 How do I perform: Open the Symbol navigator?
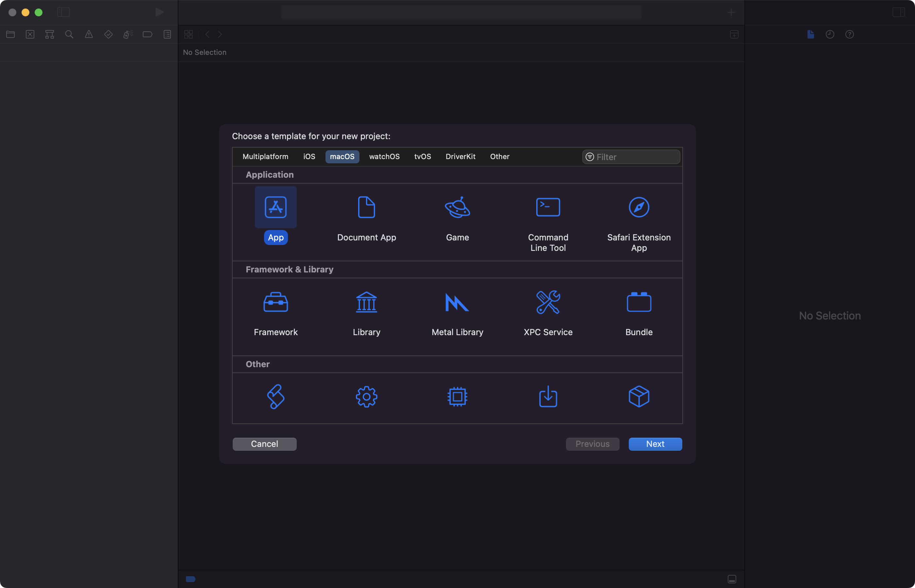[x=50, y=34]
